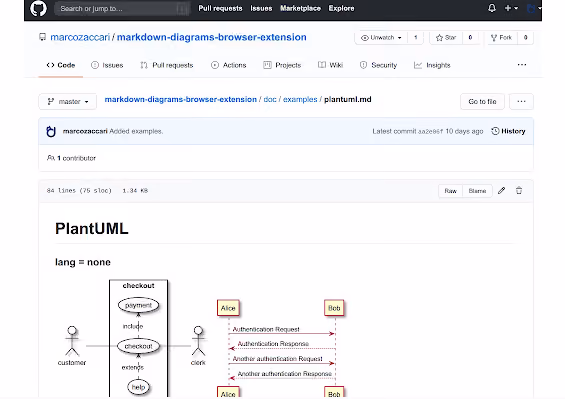Switch to the repository Issues tab
Viewport: 565px width, 399px height.
point(107,65)
